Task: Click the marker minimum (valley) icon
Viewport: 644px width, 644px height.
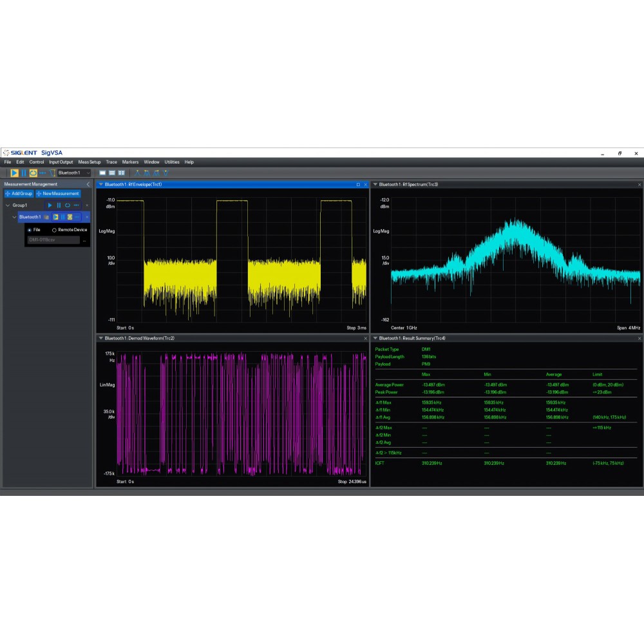Action: point(166,173)
